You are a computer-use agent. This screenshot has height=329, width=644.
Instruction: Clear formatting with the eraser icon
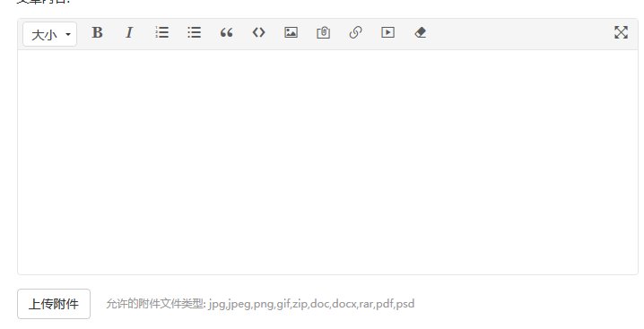(x=420, y=32)
